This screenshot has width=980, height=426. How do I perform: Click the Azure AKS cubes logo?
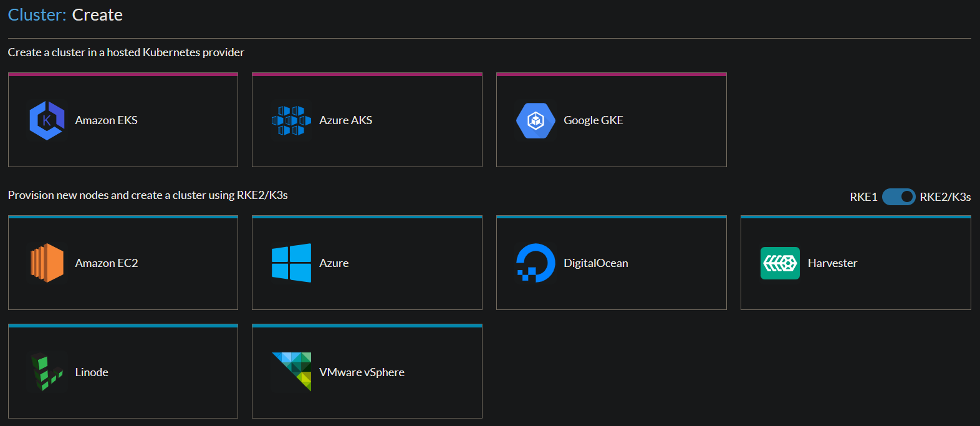pos(291,120)
